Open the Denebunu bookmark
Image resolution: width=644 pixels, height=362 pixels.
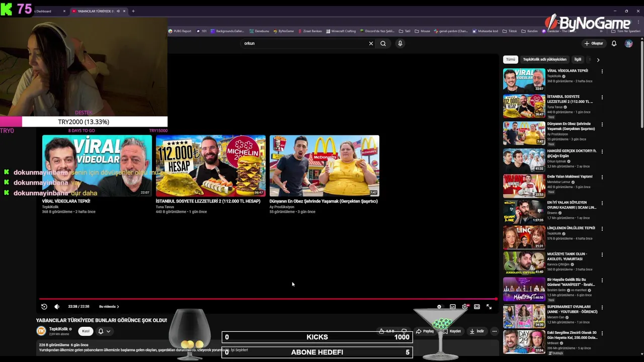[x=259, y=31]
